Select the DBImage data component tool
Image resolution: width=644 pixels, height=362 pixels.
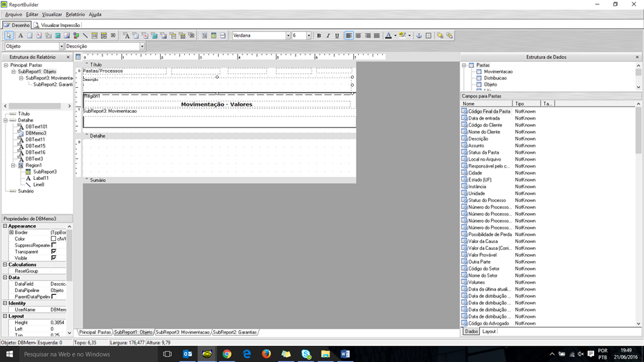pos(163,36)
